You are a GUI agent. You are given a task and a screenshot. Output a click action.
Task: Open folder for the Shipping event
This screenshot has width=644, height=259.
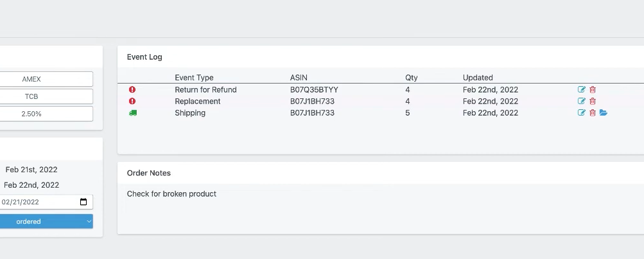tap(604, 113)
